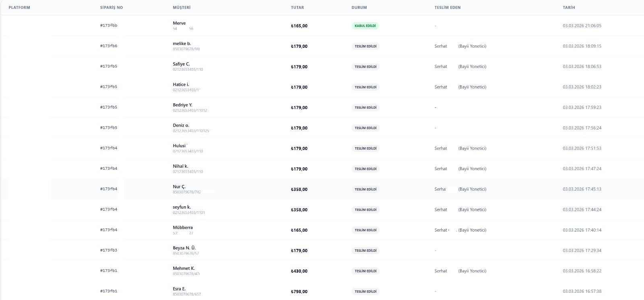644x300 pixels.
Task: Click the KABUL EDİLDİ status badge
Action: (365, 26)
